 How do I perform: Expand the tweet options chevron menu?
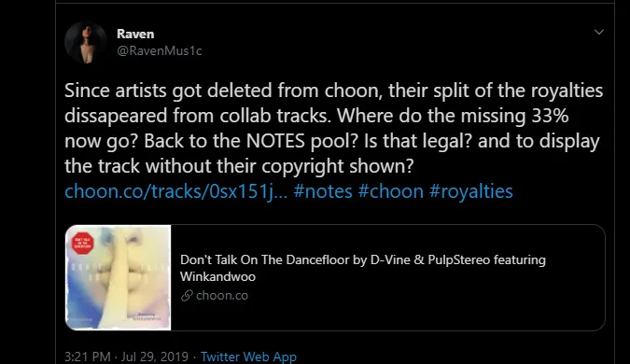598,32
